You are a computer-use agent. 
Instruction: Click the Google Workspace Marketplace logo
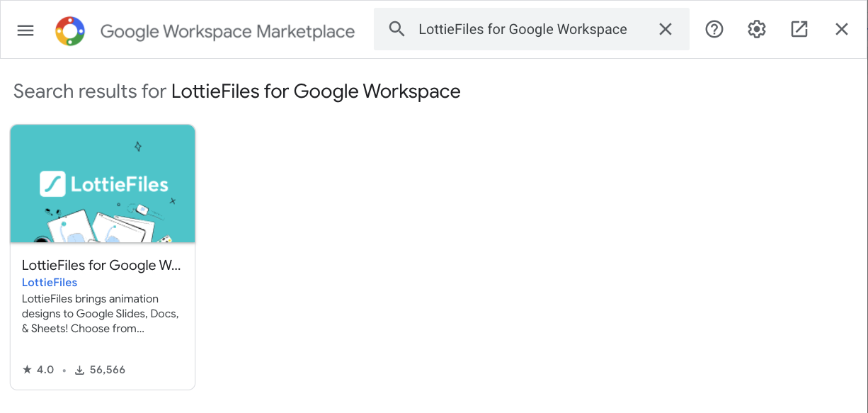(x=70, y=30)
